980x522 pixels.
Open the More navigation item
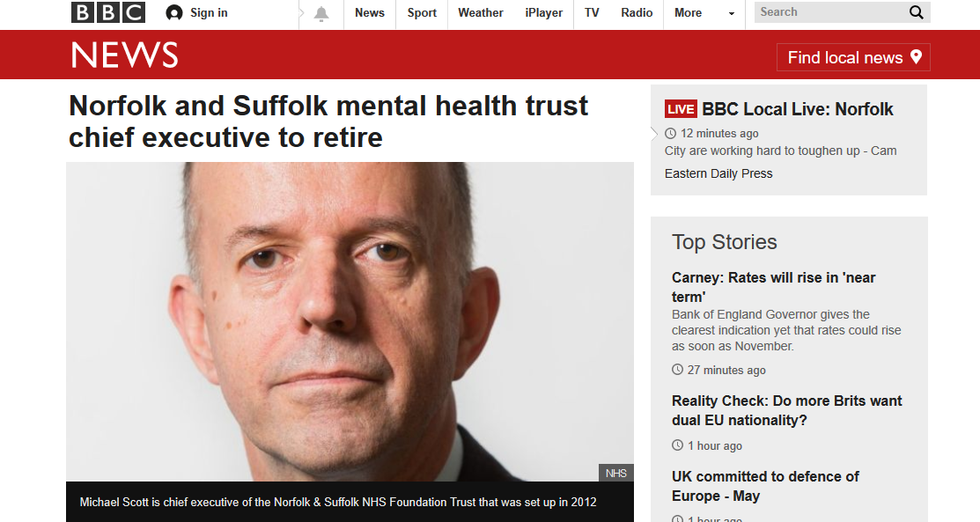pos(689,12)
